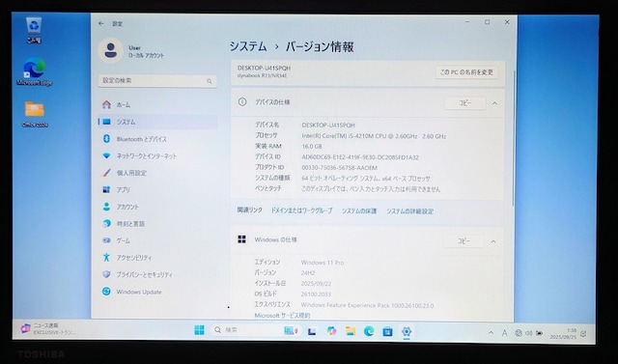Open File Explorer from the taskbar
This screenshot has width=618, height=364.
351,331
